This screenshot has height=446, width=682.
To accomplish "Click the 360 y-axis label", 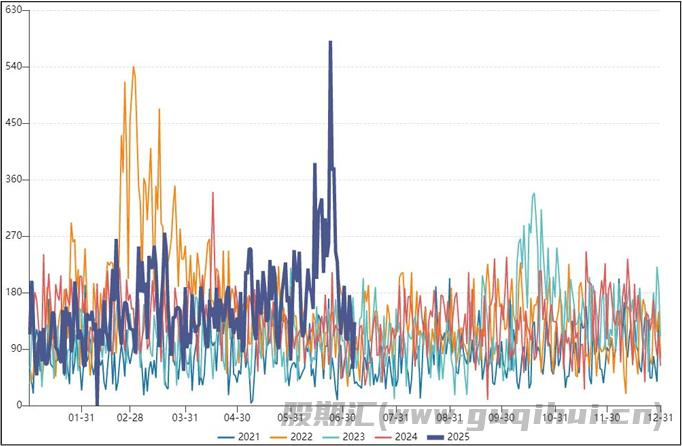I will (15, 180).
